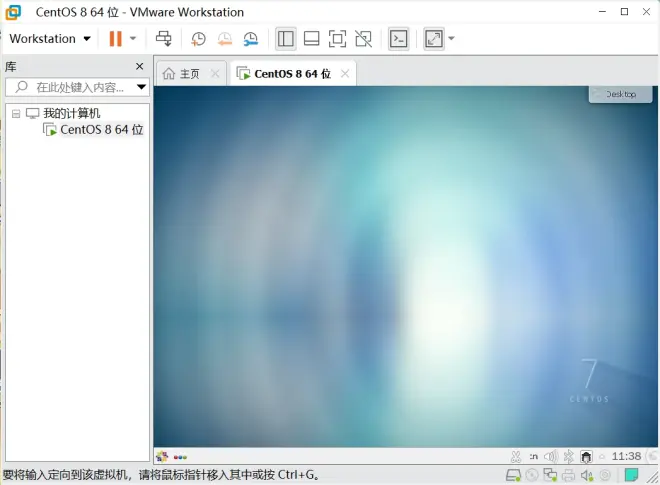Open the guest input method indicator
This screenshot has height=485, width=660.
click(533, 456)
